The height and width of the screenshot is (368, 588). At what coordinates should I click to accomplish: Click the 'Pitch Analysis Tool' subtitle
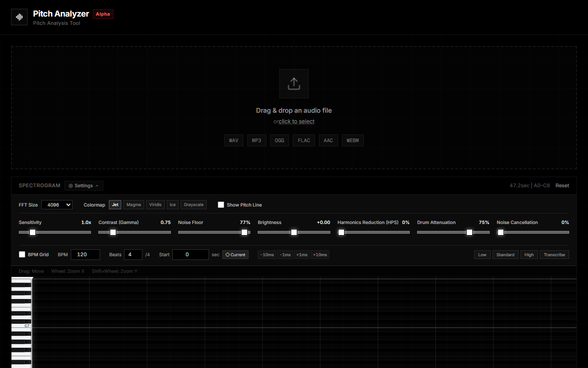(57, 23)
